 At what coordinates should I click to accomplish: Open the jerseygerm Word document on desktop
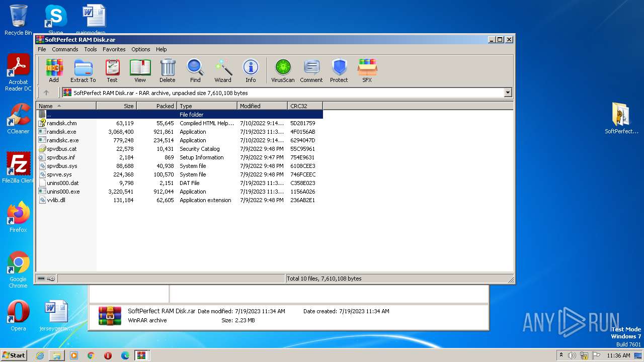(56, 316)
